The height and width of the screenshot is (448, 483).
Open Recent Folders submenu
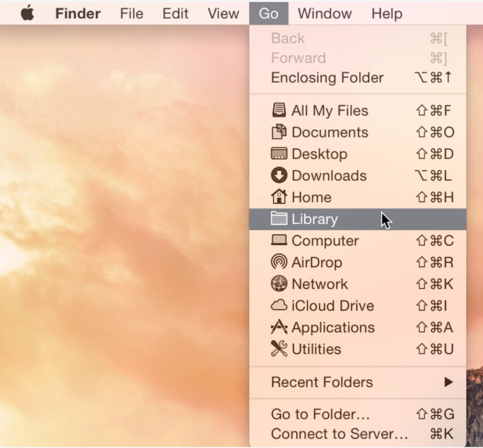point(358,382)
